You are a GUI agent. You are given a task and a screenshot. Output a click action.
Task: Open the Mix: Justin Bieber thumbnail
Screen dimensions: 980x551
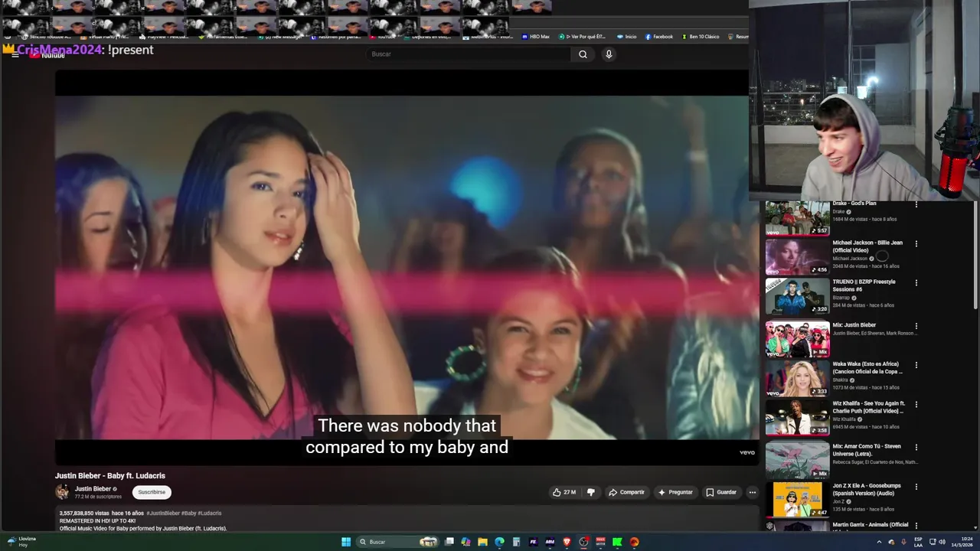pos(797,339)
